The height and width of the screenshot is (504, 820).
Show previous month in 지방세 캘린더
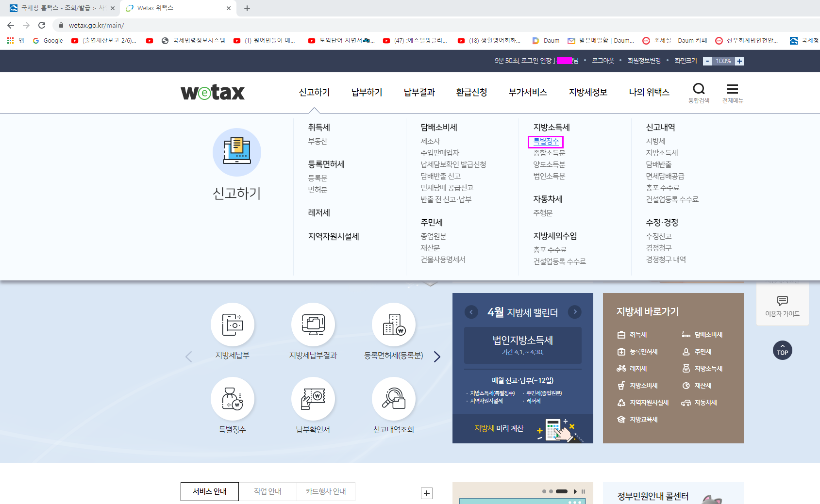471,312
